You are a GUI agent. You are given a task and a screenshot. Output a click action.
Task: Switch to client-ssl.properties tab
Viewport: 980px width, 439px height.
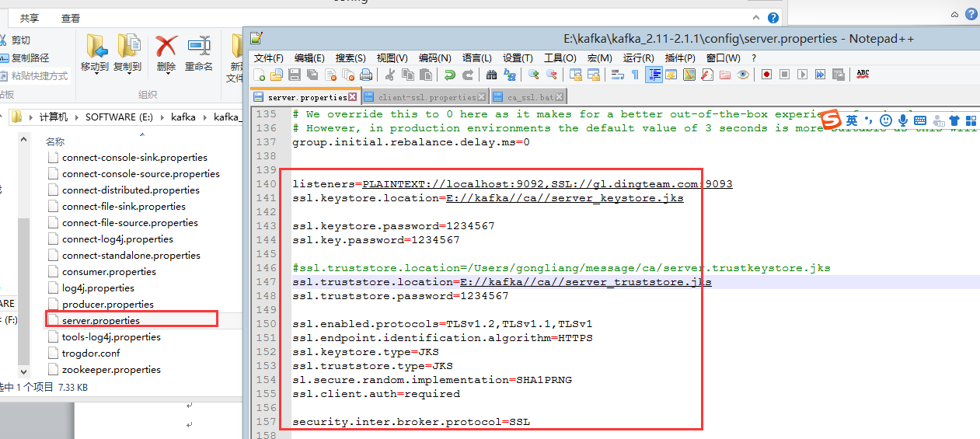(x=426, y=97)
